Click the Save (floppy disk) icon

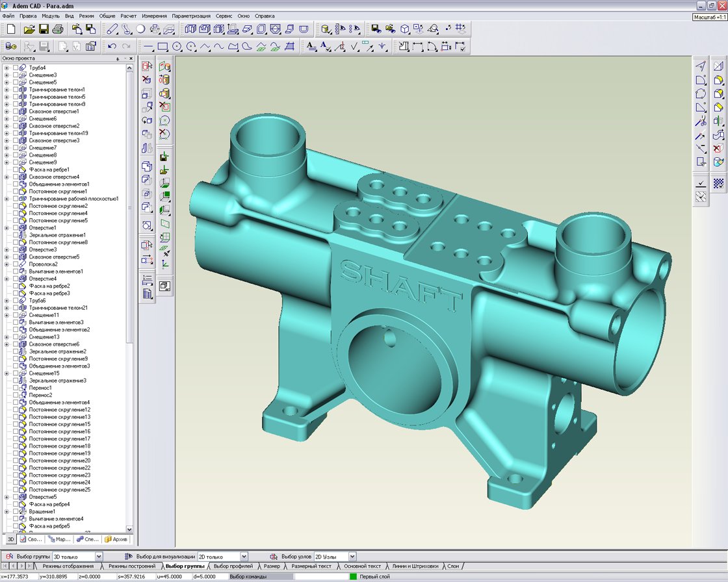click(44, 29)
